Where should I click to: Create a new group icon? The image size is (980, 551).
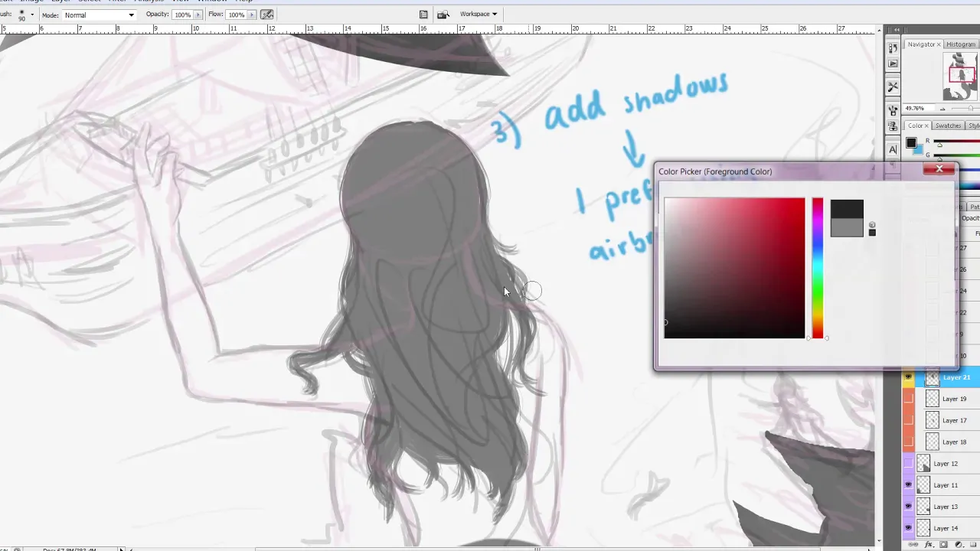point(973,544)
